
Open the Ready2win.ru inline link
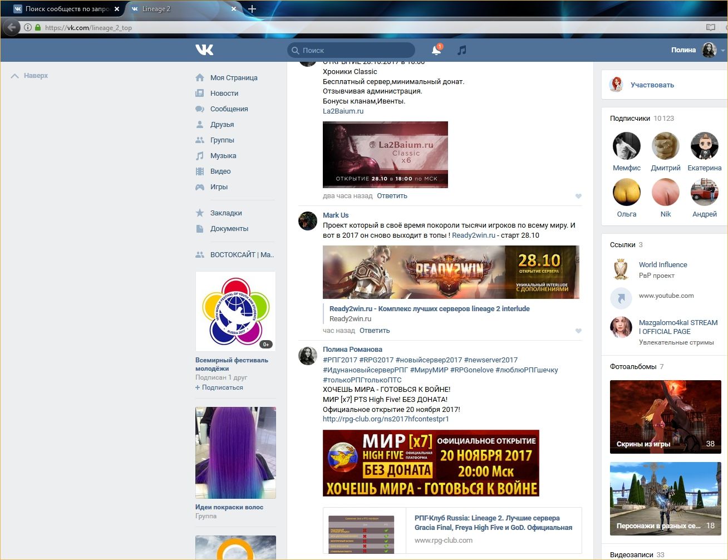(x=474, y=235)
